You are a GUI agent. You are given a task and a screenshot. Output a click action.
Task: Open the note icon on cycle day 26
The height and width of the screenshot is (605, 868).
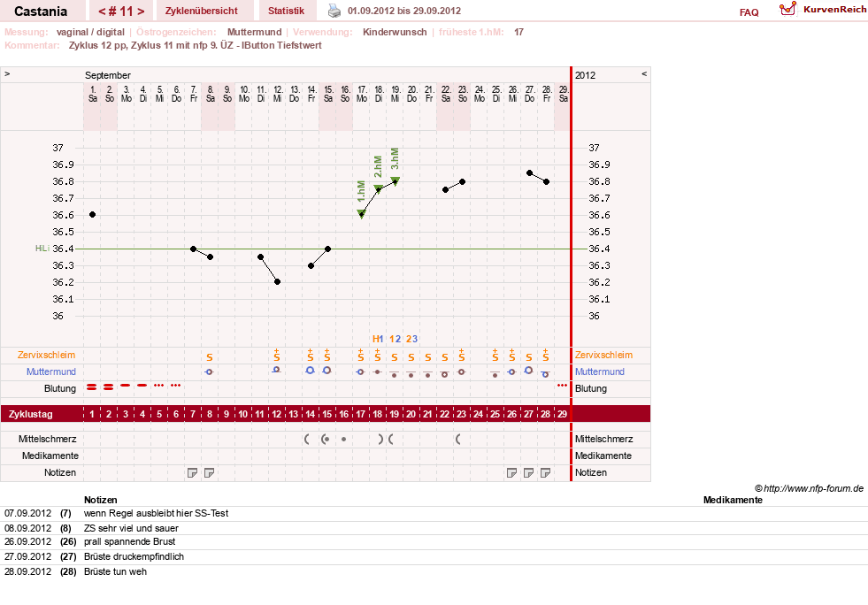pos(512,472)
